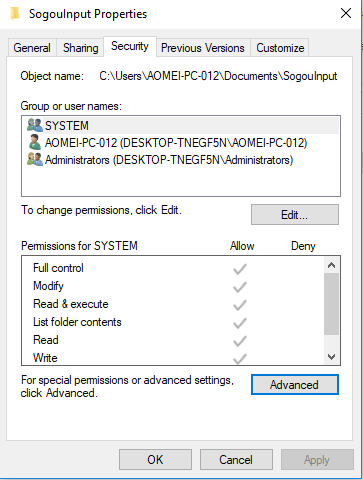The image size is (363, 480).
Task: Open the Customize tab
Action: coord(280,48)
